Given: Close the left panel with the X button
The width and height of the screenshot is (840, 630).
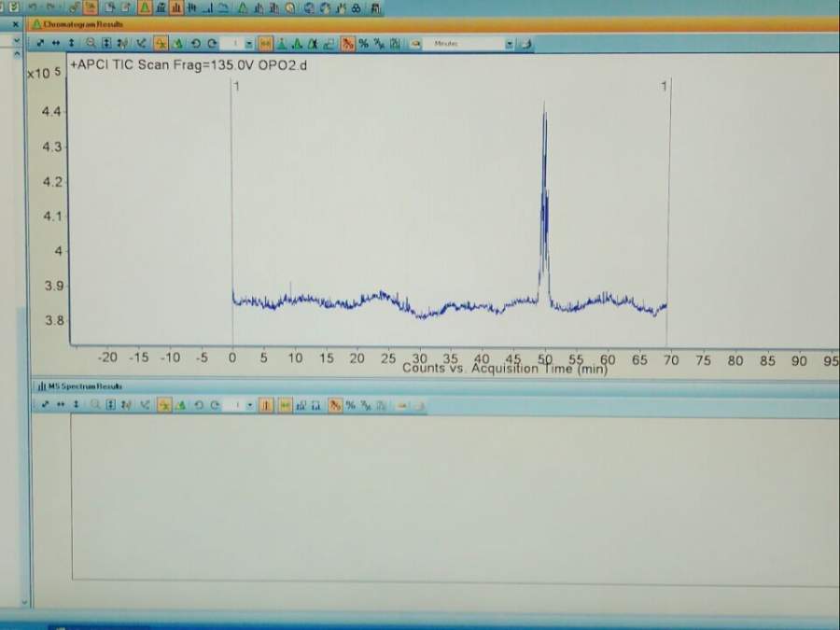Looking at the screenshot, I should pyautogui.click(x=16, y=24).
